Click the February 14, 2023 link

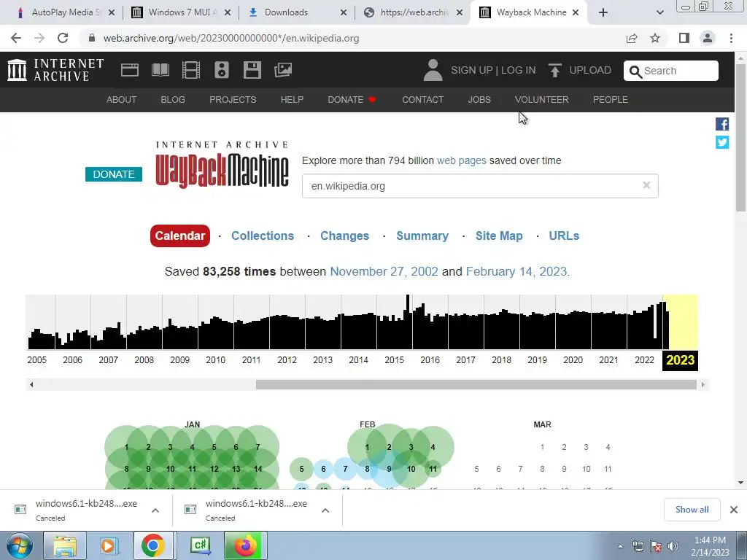(516, 271)
